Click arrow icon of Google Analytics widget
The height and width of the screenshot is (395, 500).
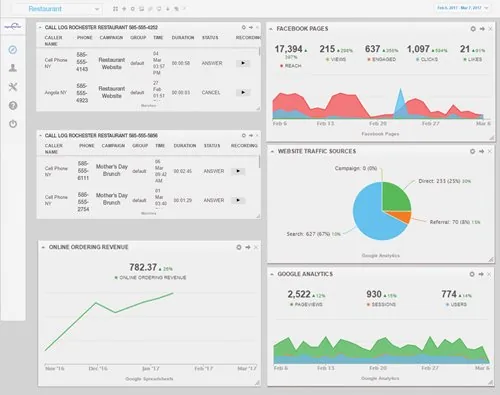[481, 274]
